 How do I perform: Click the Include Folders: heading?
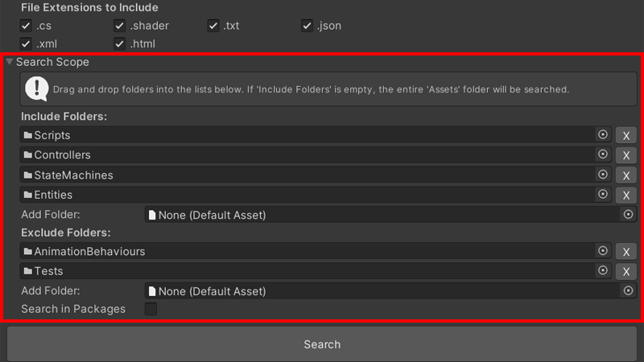pos(64,116)
